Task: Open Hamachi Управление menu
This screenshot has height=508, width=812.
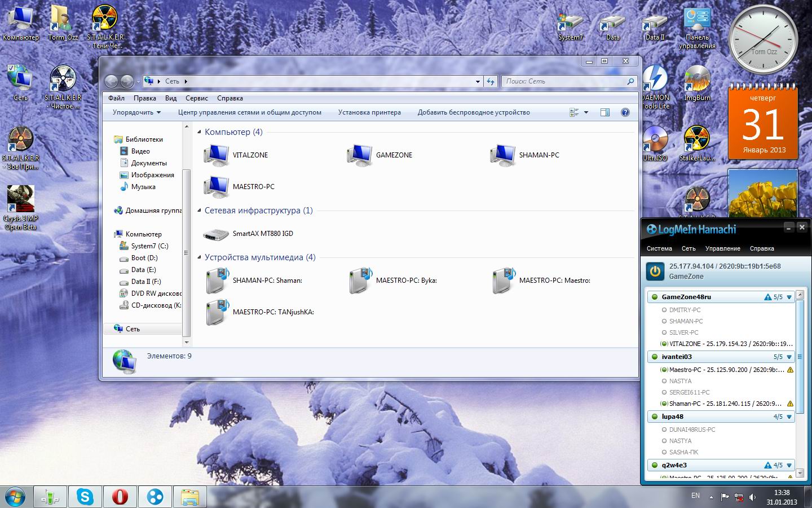Action: (x=723, y=248)
